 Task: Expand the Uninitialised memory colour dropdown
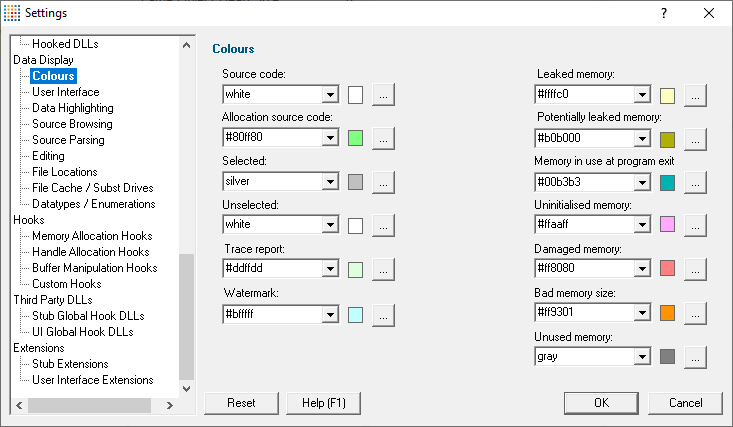tap(642, 224)
